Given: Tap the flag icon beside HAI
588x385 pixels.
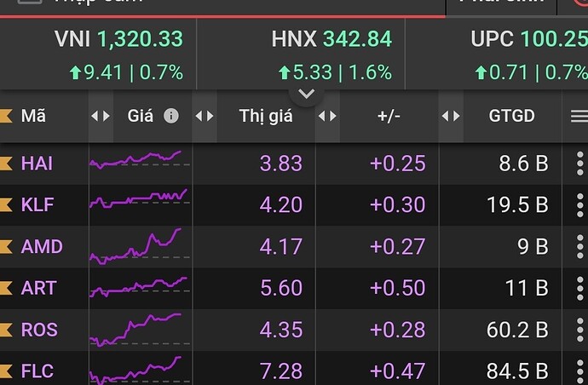Looking at the screenshot, I should 6,164.
